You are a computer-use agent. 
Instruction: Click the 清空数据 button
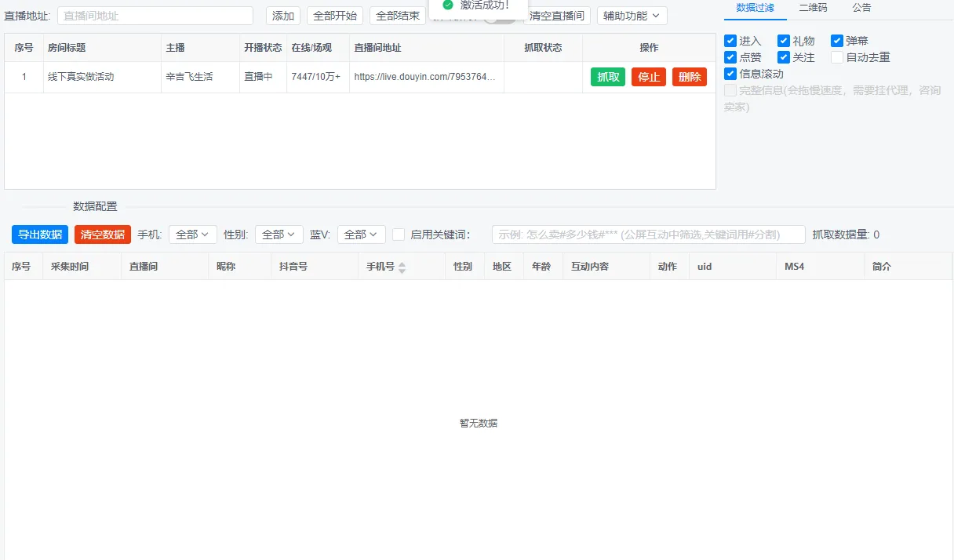click(103, 235)
